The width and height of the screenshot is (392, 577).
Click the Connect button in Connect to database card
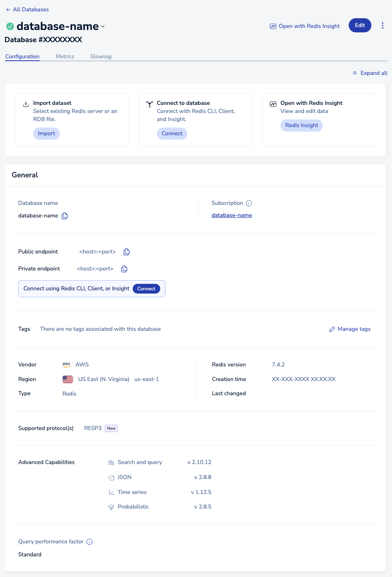[172, 134]
